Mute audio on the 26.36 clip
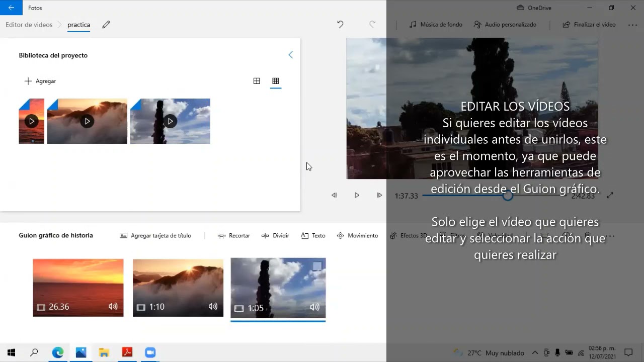The height and width of the screenshot is (362, 644). point(113,307)
